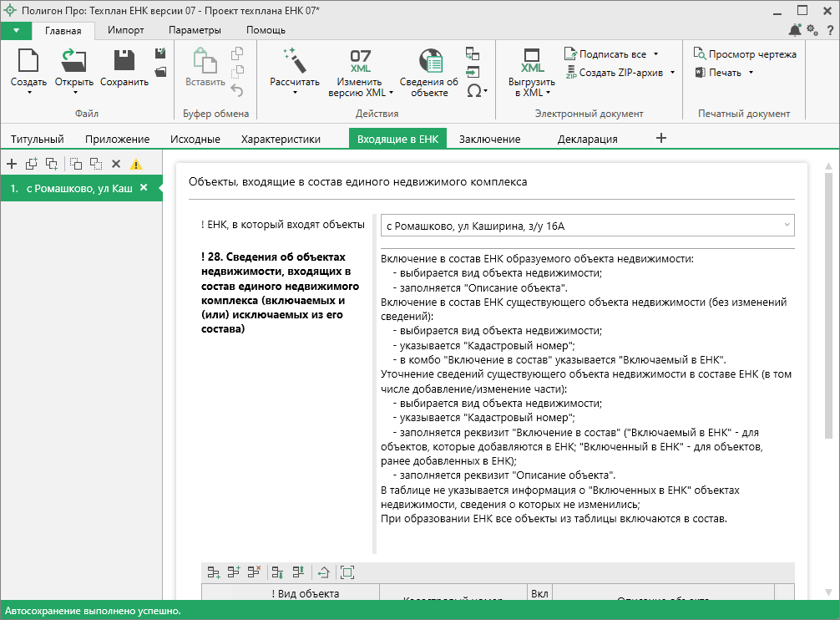Click the Сохранить (Save) floppy icon
Viewport: 840px width, 620px height.
124,60
